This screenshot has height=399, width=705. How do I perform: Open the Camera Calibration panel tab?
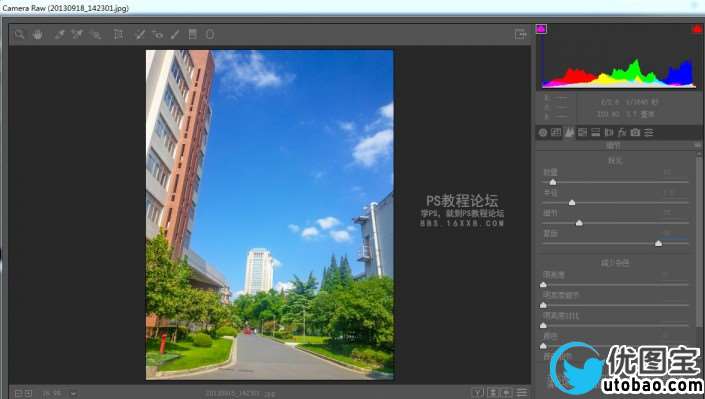[635, 132]
